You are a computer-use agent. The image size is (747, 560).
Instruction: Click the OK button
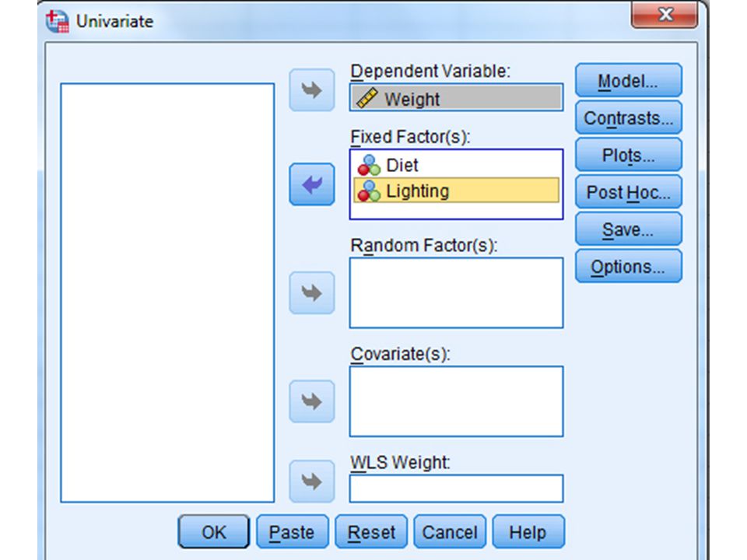(213, 531)
